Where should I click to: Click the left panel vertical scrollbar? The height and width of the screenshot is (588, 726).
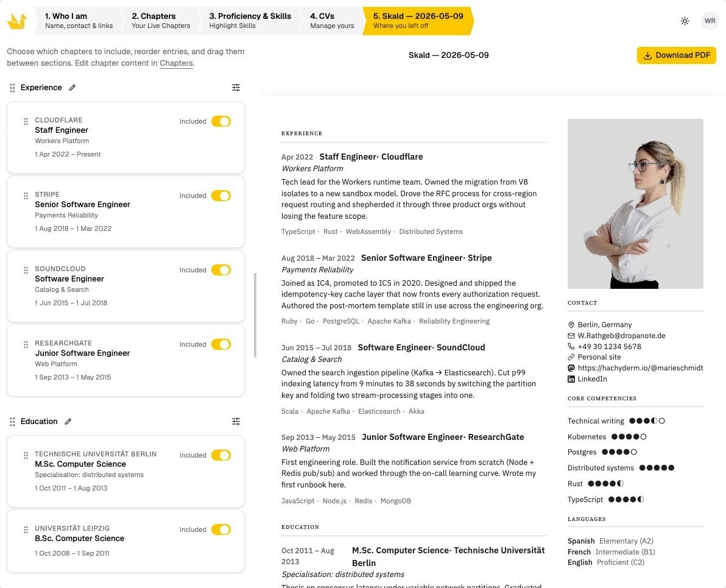255,315
